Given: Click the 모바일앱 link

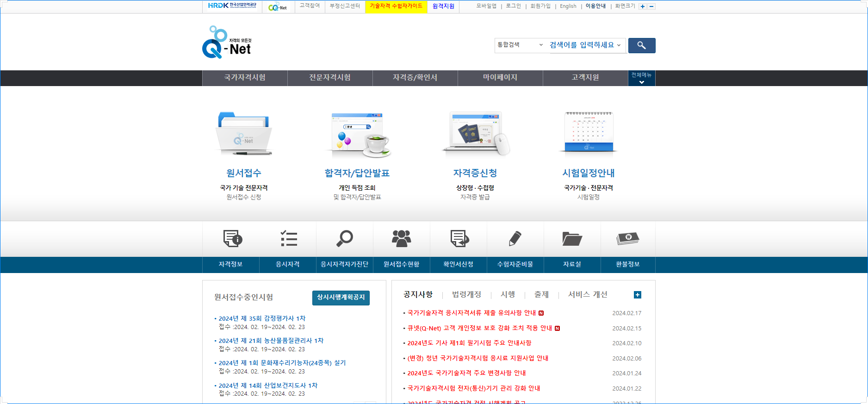Looking at the screenshot, I should coord(486,6).
